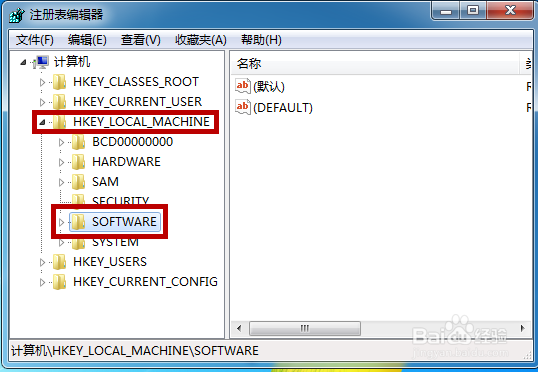Open the 帮助(H) menu
Screen dimensions: 538x372
pos(261,40)
